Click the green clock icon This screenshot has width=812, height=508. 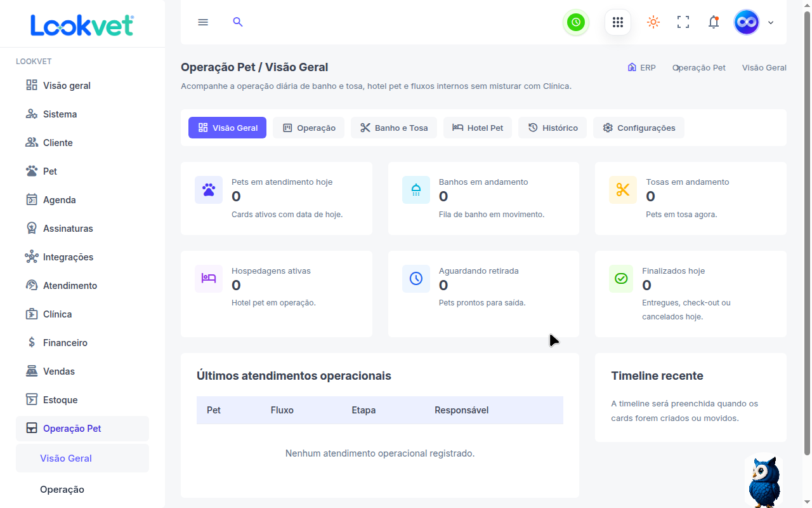576,22
